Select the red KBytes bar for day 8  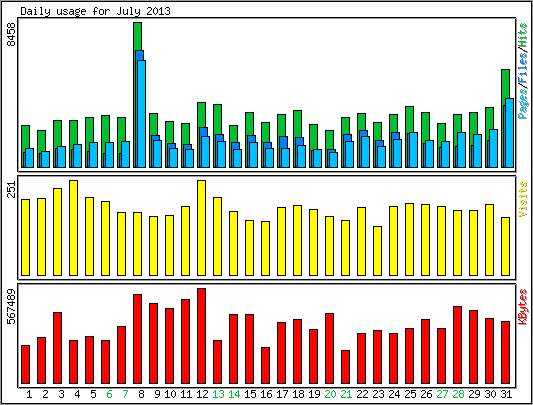coord(137,339)
